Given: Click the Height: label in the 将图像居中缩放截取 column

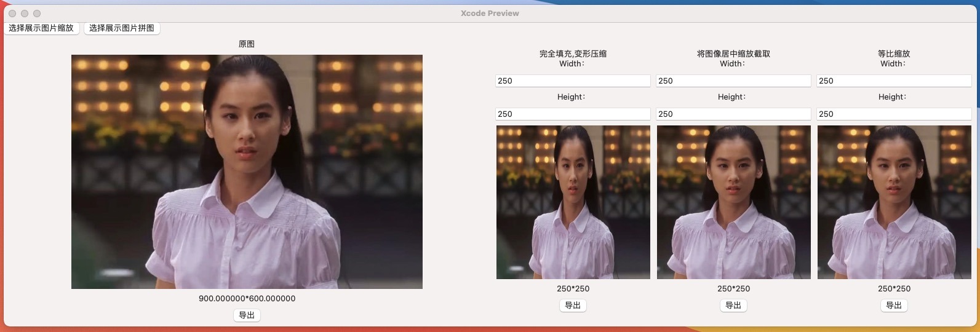Looking at the screenshot, I should 732,97.
